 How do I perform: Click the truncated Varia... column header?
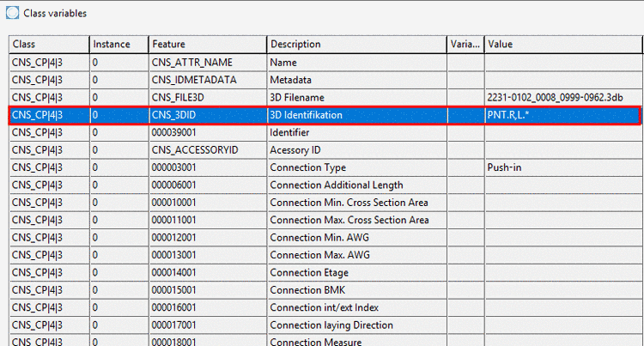click(465, 45)
